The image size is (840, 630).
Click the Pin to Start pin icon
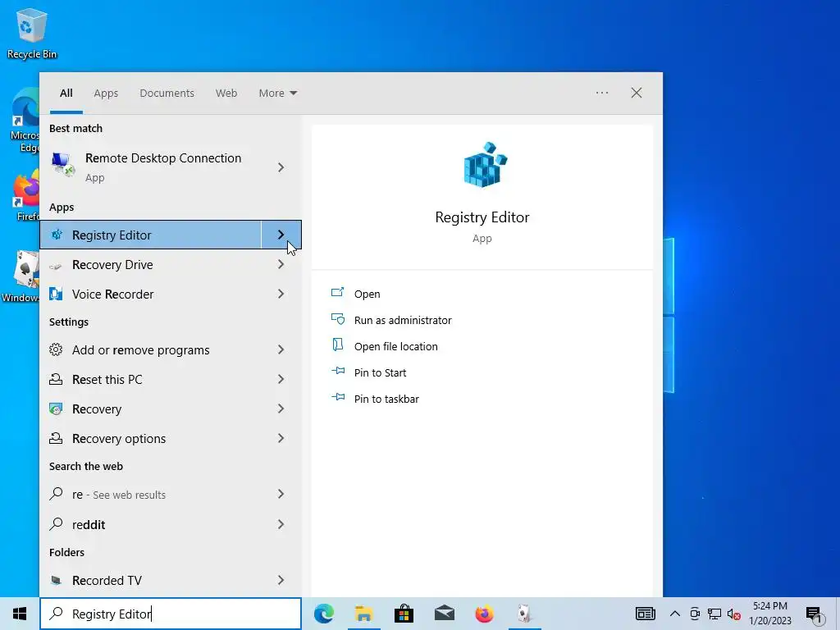pyautogui.click(x=337, y=371)
